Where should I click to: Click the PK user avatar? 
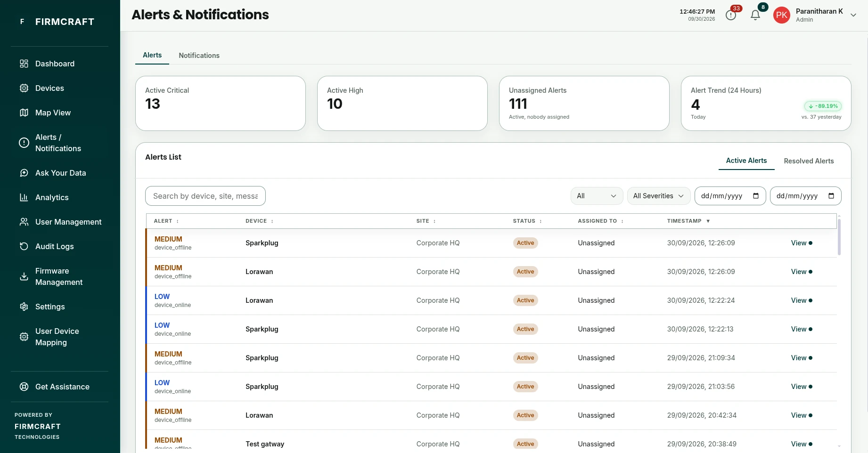click(782, 15)
